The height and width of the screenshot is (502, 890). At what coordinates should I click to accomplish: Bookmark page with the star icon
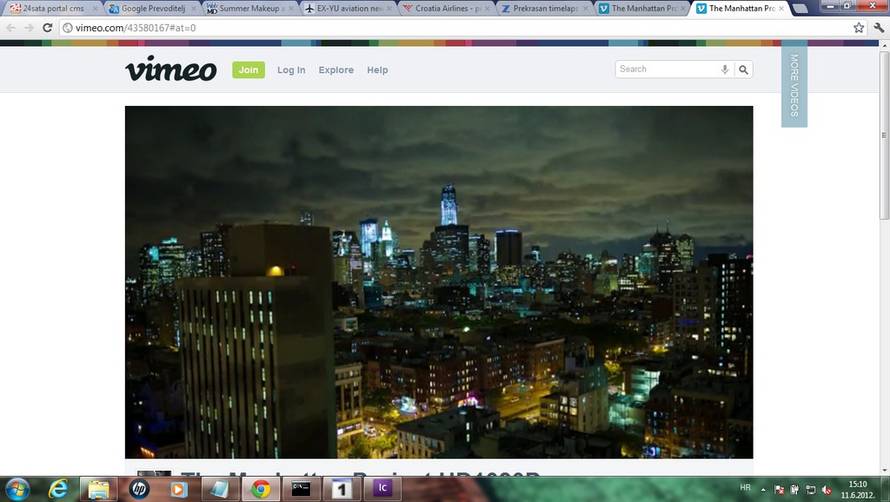[859, 27]
